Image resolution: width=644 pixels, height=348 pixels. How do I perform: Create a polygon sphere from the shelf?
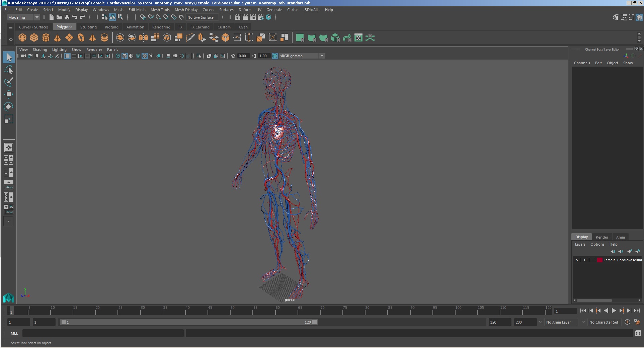tap(22, 38)
